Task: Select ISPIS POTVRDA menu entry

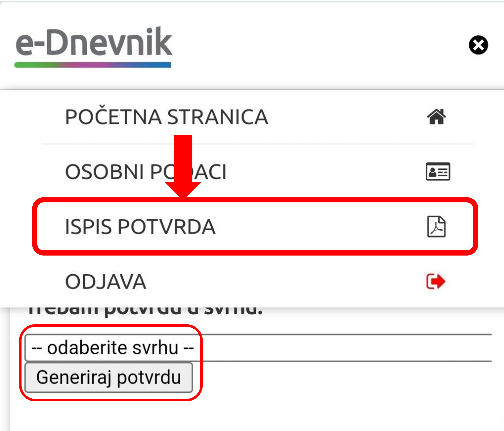Action: (x=140, y=227)
